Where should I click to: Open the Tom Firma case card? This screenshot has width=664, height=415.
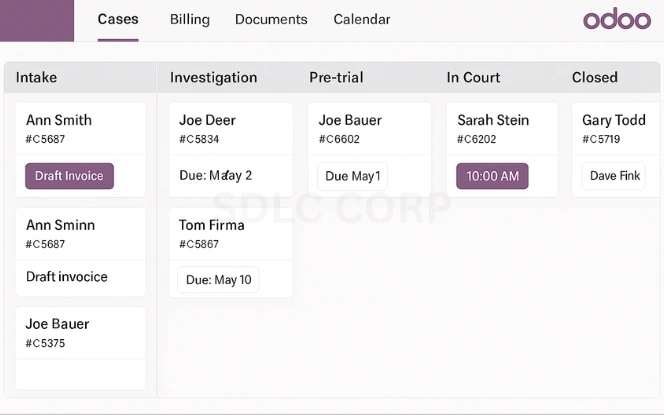[231, 252]
